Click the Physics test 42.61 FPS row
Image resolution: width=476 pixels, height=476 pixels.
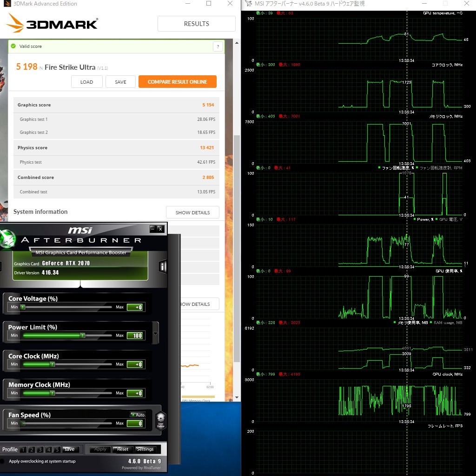[x=116, y=162]
